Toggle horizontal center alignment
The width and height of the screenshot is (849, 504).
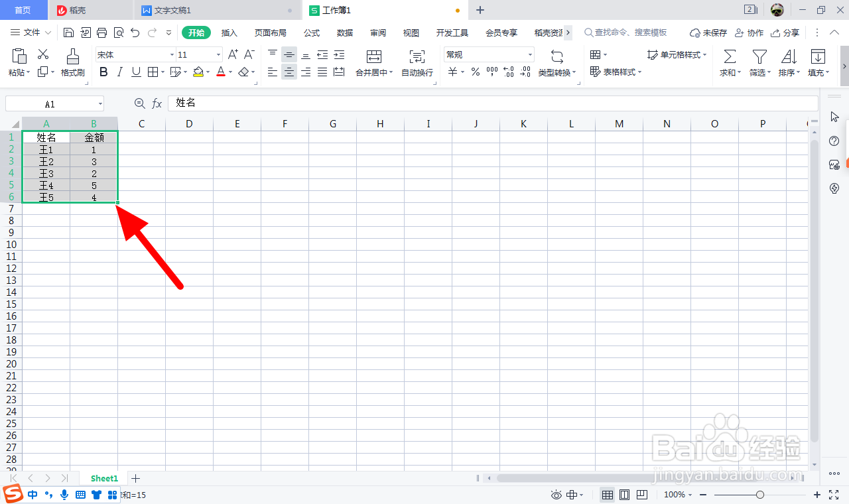[x=289, y=72]
